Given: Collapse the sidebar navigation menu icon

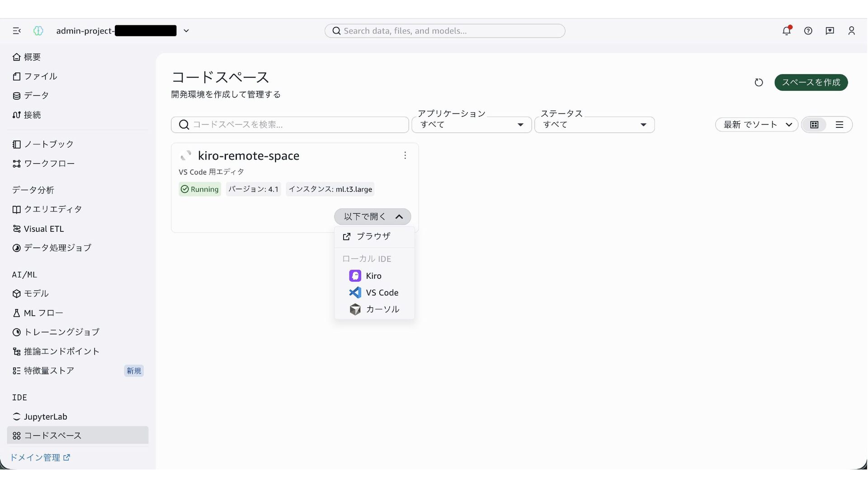Looking at the screenshot, I should click(x=17, y=31).
